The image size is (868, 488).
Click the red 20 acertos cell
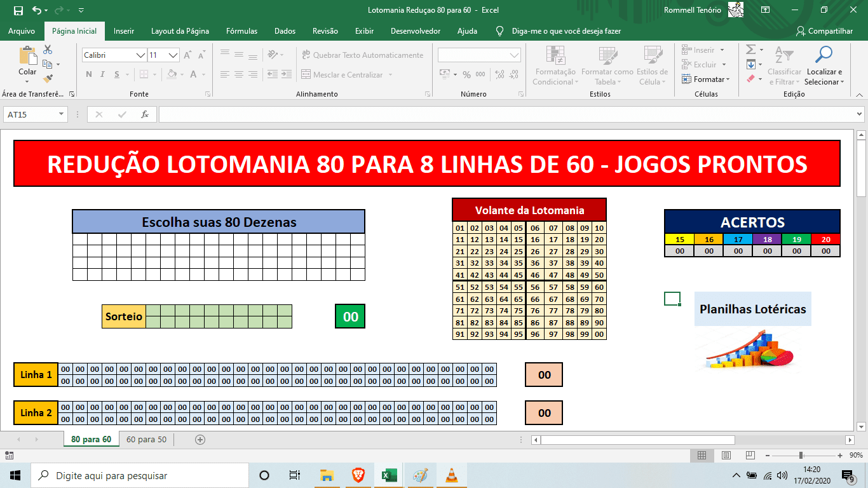tap(825, 240)
